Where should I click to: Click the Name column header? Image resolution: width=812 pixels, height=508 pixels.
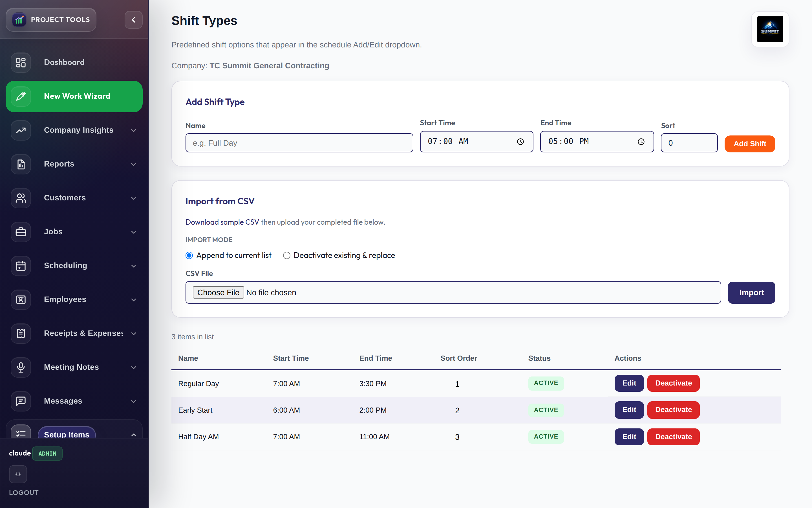tap(188, 358)
